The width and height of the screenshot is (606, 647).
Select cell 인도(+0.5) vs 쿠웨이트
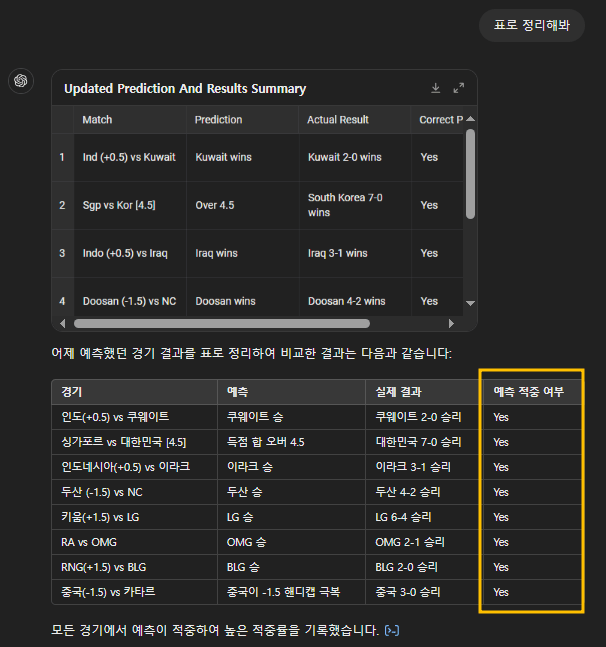tap(134, 417)
